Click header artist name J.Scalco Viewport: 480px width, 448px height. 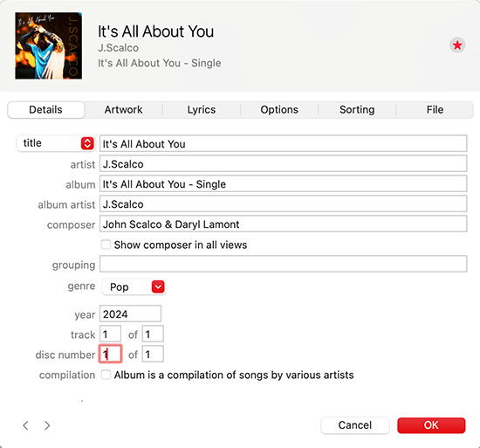tap(118, 48)
